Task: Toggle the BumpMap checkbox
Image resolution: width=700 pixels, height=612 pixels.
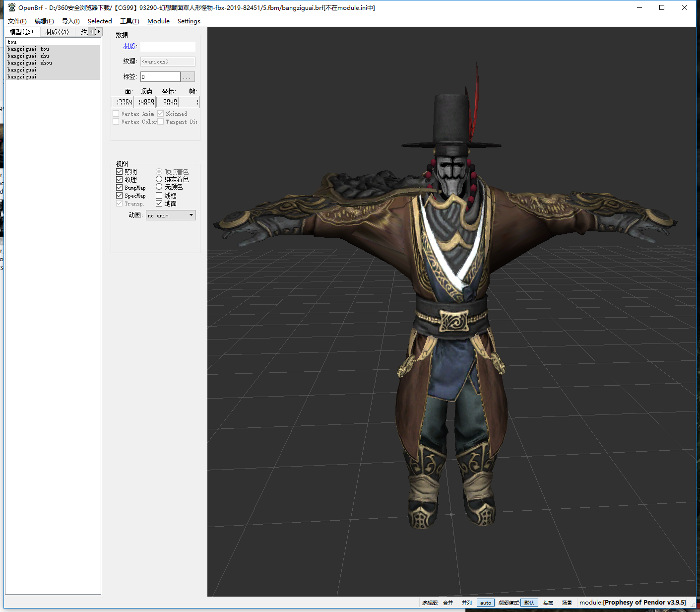Action: point(120,188)
